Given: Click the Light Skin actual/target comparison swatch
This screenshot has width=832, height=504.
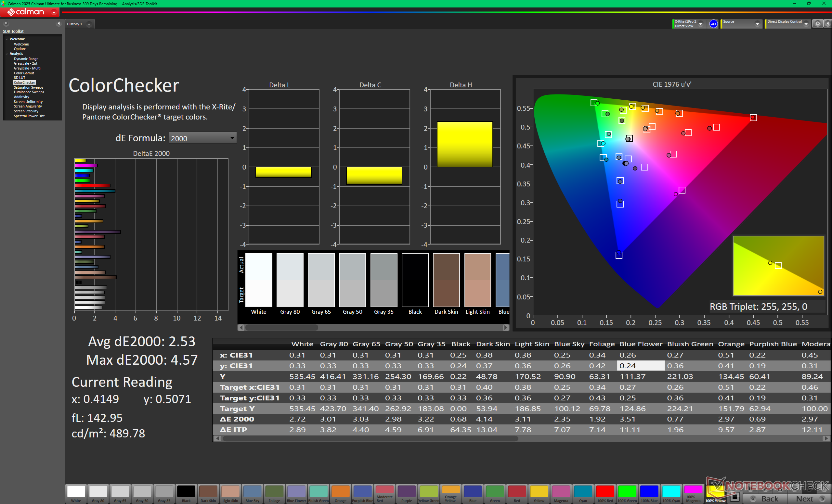Looking at the screenshot, I should [477, 280].
